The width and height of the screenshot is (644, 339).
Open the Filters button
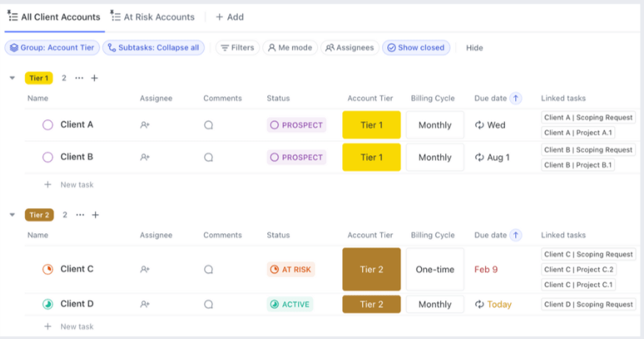coord(236,48)
